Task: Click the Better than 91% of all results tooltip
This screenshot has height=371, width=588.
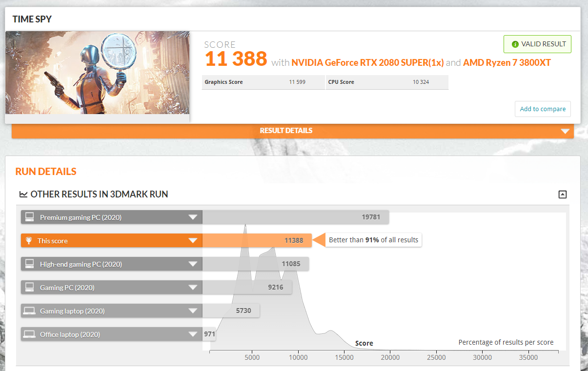Action: click(x=373, y=240)
